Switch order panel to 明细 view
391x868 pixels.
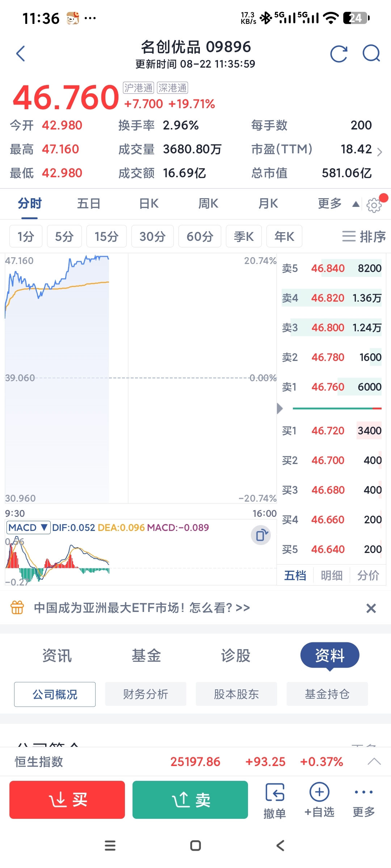pos(332,575)
